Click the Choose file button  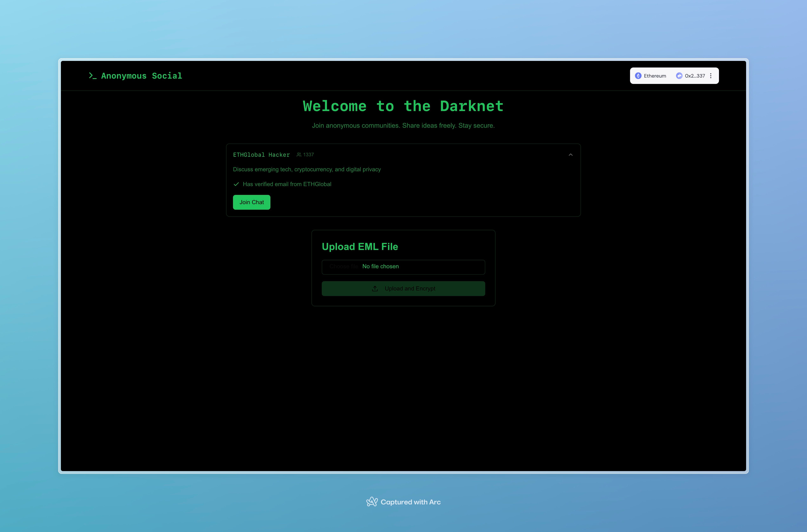click(x=344, y=267)
